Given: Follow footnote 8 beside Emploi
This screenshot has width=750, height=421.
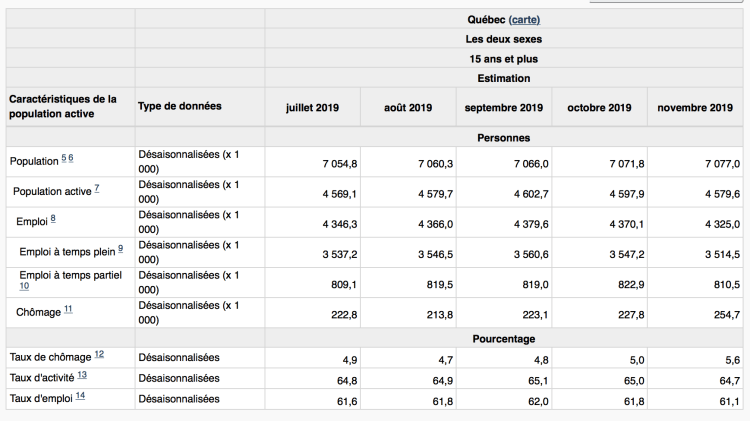Looking at the screenshot, I should point(52,218).
